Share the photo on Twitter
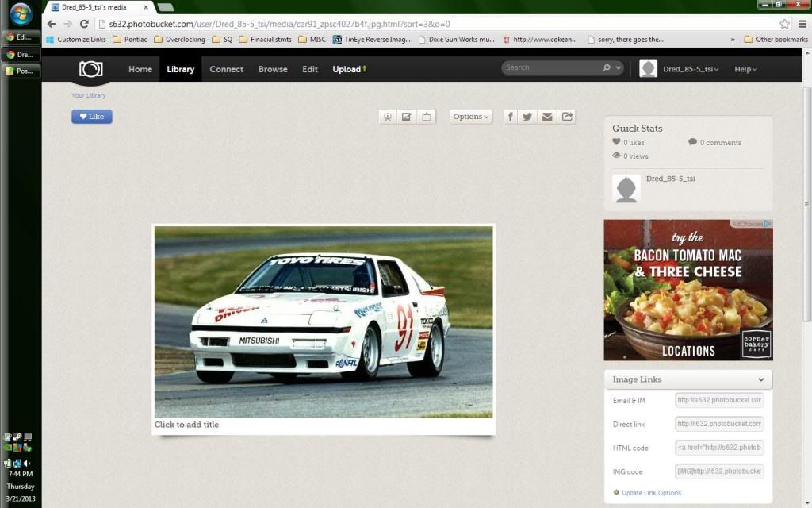This screenshot has height=508, width=812. coord(527,117)
